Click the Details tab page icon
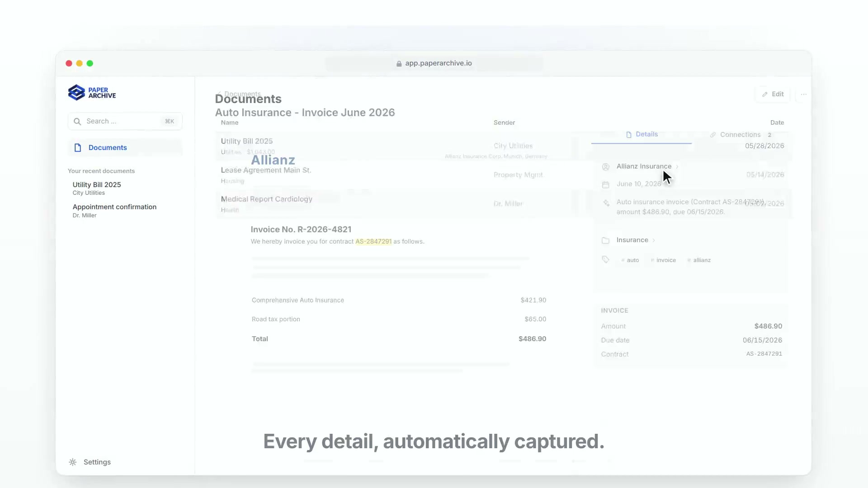The image size is (868, 488). [629, 135]
